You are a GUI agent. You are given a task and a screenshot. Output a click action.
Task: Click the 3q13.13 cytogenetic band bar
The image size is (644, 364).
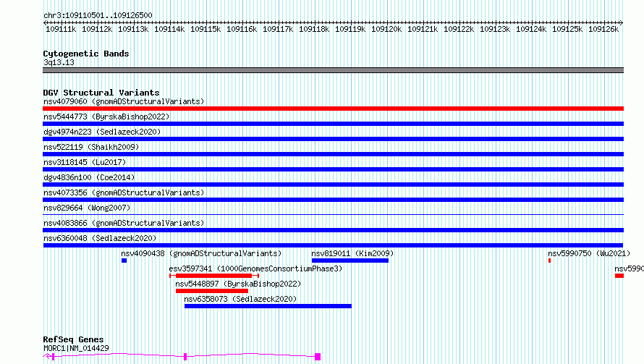[x=333, y=70]
